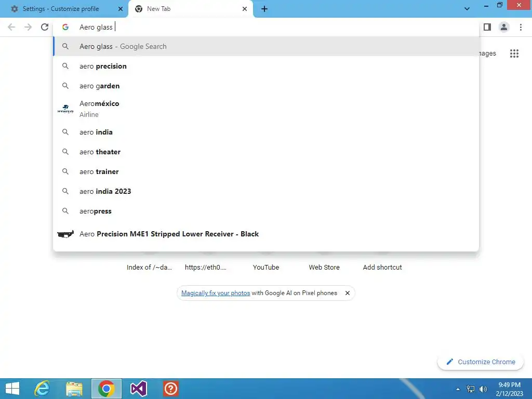
Task: Close the New Tab tab
Action: click(x=245, y=9)
